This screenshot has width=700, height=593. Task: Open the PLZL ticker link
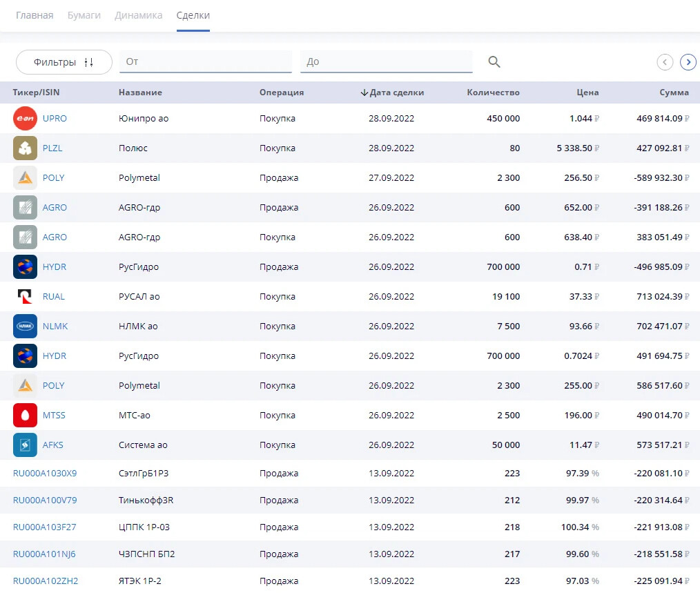pos(52,148)
